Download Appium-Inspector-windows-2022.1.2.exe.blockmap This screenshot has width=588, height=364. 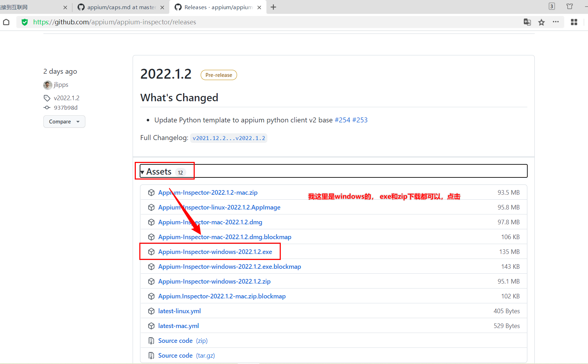coord(230,267)
